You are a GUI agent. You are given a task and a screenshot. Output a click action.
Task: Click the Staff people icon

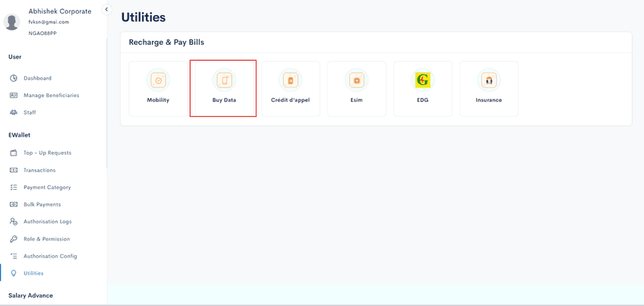pos(14,112)
